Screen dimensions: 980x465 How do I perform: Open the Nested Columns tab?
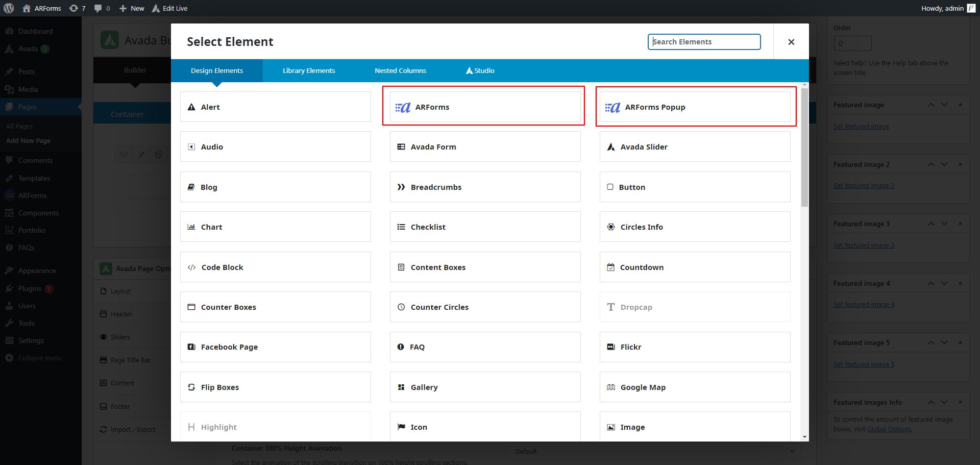tap(400, 70)
